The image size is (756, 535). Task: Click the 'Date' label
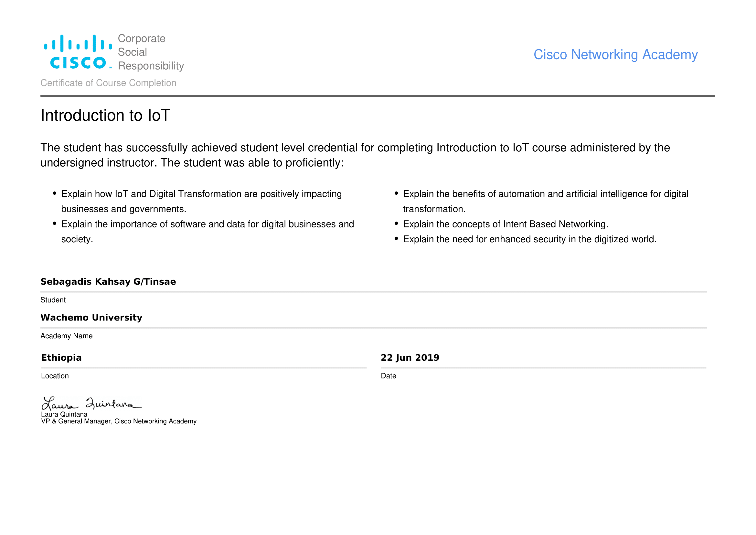click(389, 376)
